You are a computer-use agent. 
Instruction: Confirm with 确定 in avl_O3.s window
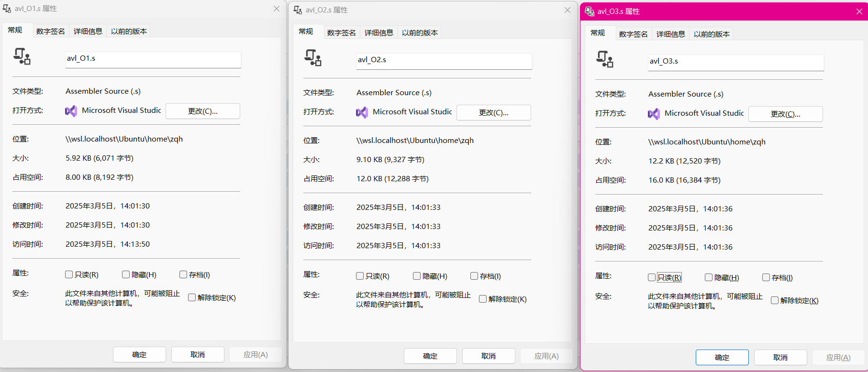[x=722, y=357]
